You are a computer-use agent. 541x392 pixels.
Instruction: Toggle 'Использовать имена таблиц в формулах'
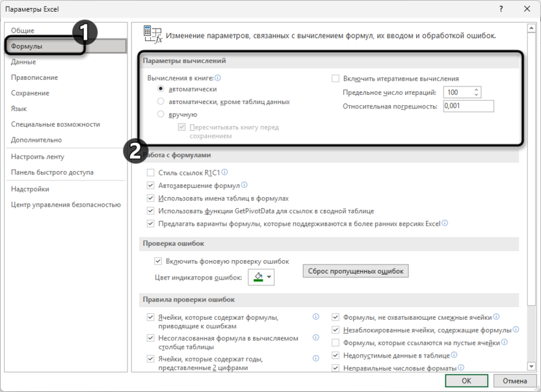click(150, 198)
